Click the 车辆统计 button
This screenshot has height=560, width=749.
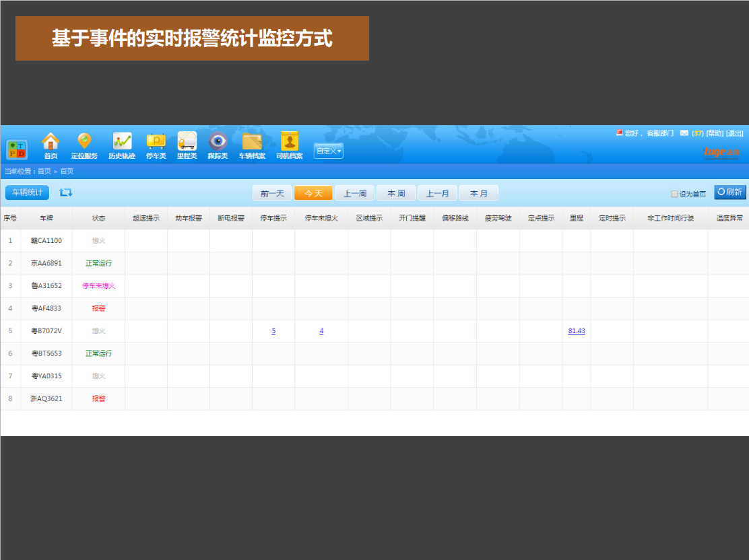27,193
